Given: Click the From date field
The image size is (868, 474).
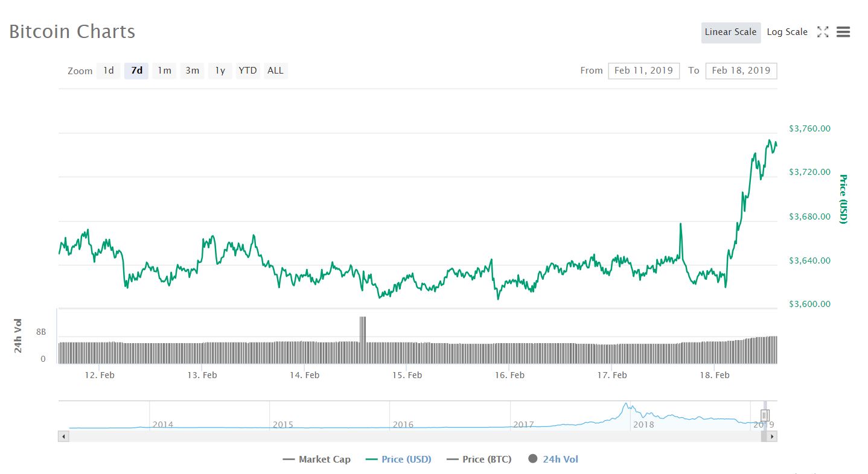Looking at the screenshot, I should click(x=644, y=71).
